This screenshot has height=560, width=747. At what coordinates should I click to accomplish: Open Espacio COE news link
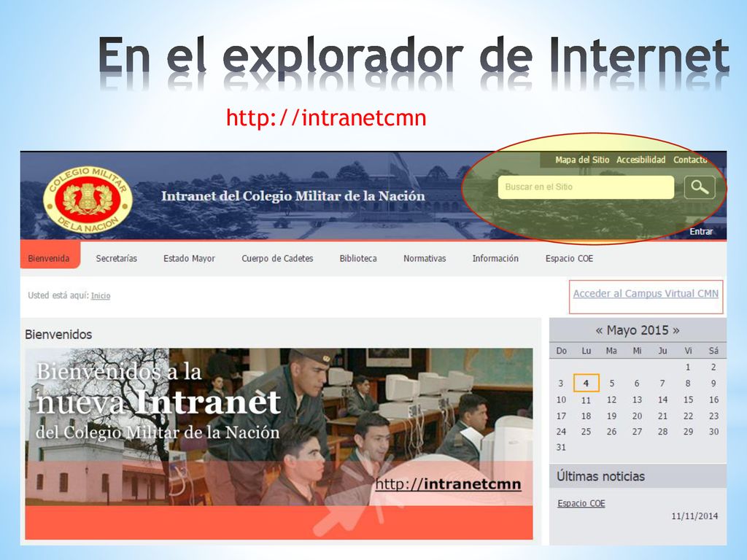coord(581,503)
